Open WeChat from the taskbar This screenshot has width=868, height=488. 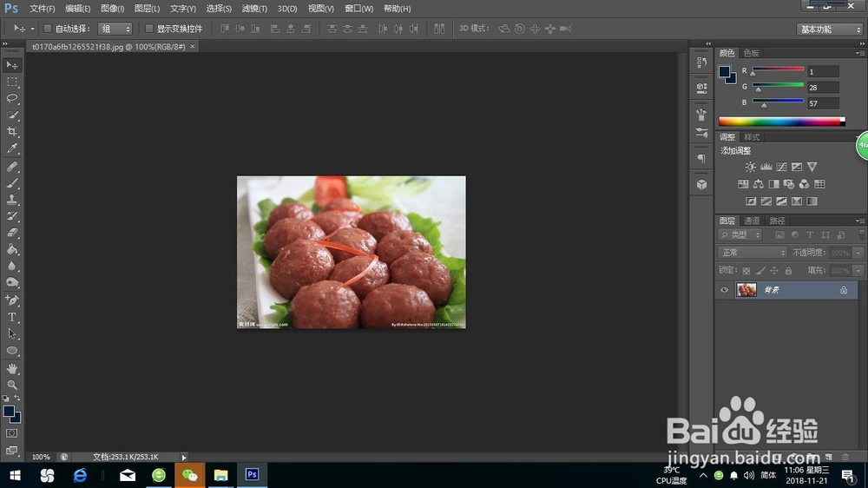(189, 475)
